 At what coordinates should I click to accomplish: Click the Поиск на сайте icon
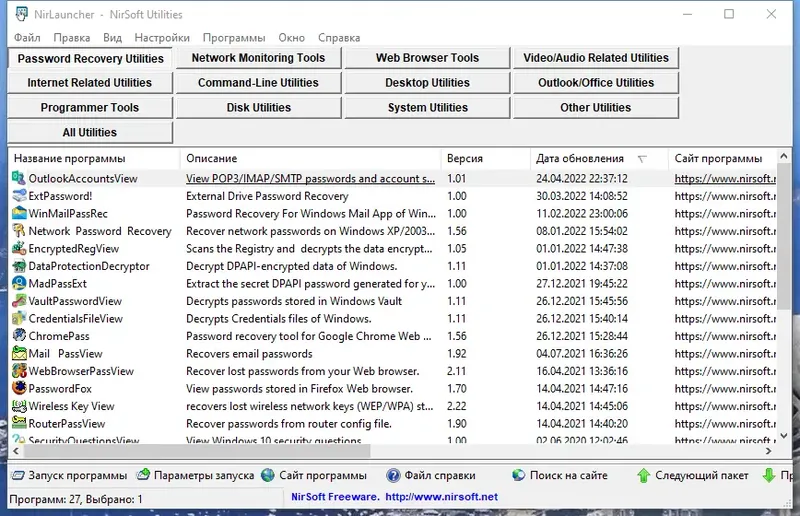coord(518,475)
